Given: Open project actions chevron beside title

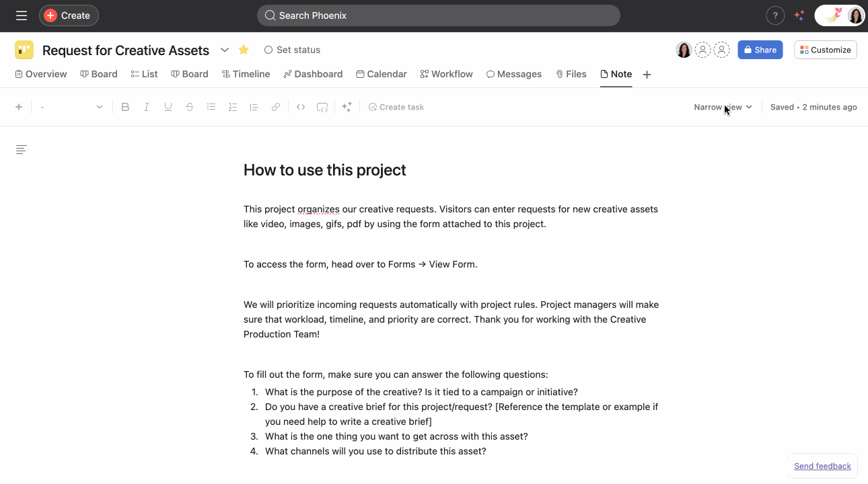Looking at the screenshot, I should 225,50.
